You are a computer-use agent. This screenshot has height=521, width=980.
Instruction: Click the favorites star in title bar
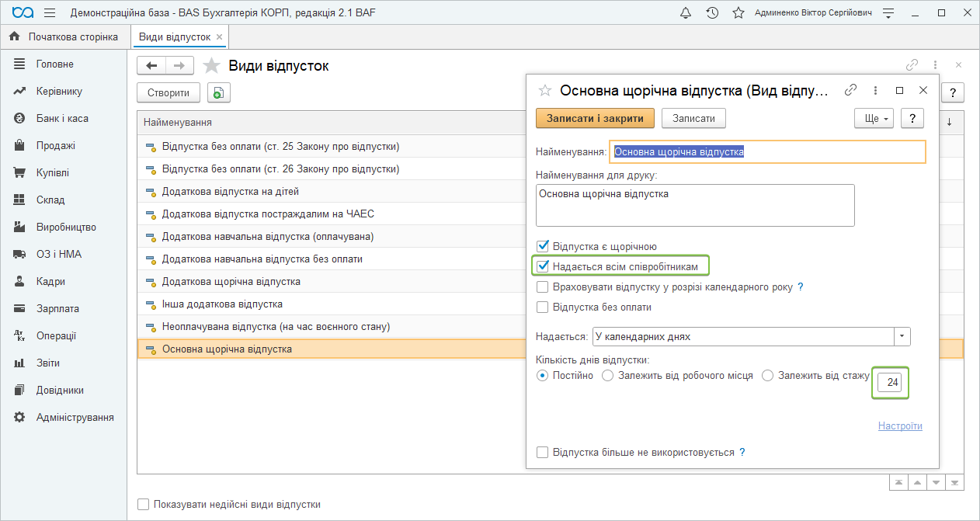(738, 13)
